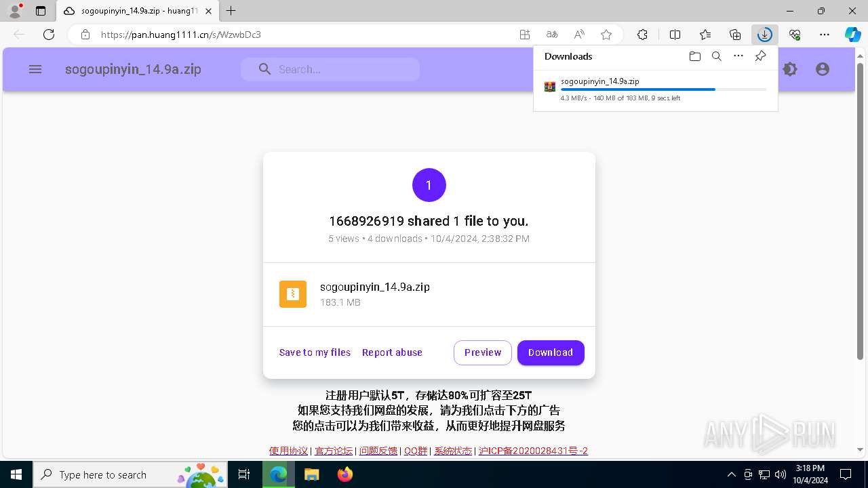This screenshot has height=488, width=868.
Task: Show hidden system tray icons
Action: pyautogui.click(x=731, y=474)
